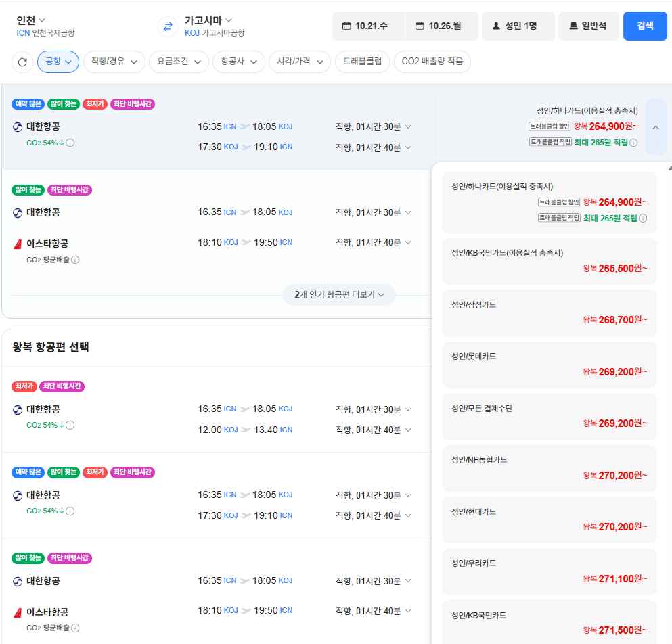Viewport: 672px width, 644px height.
Task: Open departure date 10.21.수 calendar
Action: 367,26
